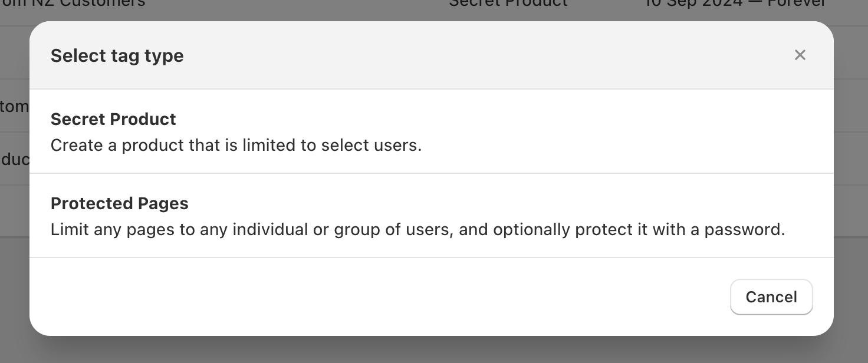Choose the Secret Product tag type
This screenshot has height=363, width=868.
click(x=432, y=131)
